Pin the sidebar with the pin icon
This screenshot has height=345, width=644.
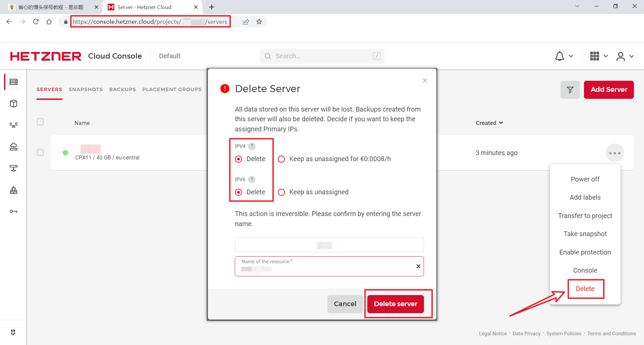click(13, 333)
